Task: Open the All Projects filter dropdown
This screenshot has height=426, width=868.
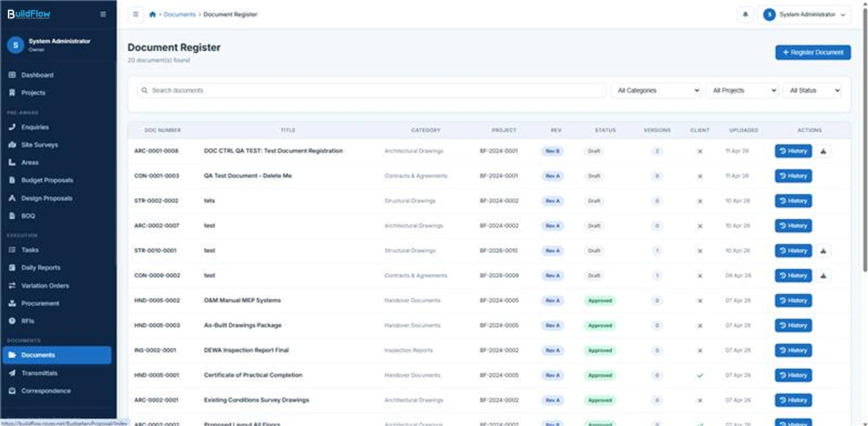Action: (742, 91)
